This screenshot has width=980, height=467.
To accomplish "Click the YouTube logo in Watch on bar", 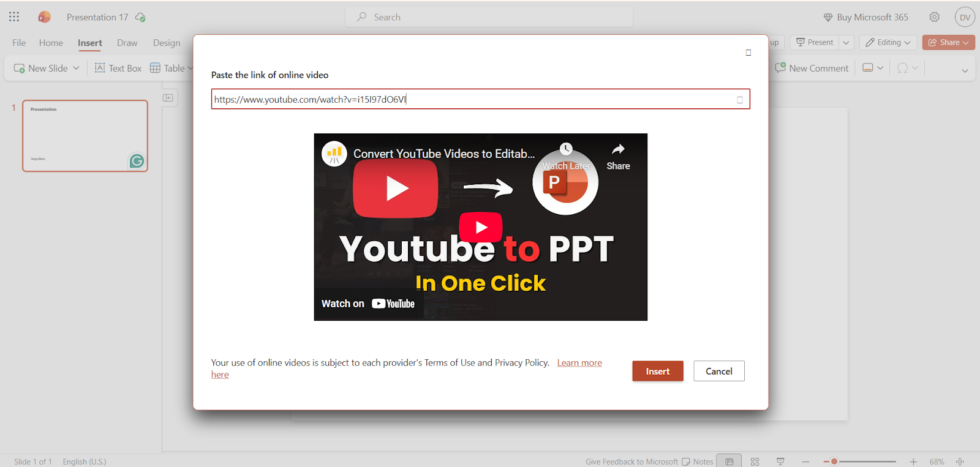I will click(x=393, y=304).
